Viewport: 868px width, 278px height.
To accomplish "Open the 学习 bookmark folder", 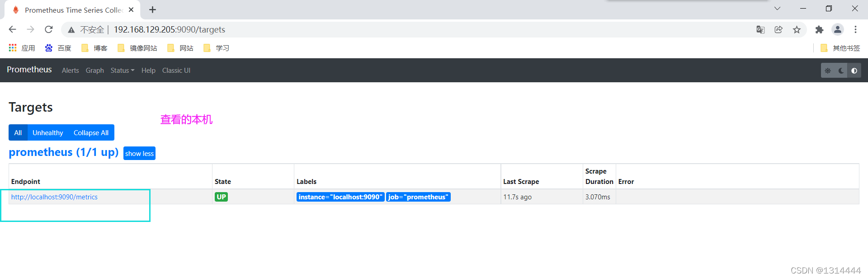I will click(x=216, y=48).
